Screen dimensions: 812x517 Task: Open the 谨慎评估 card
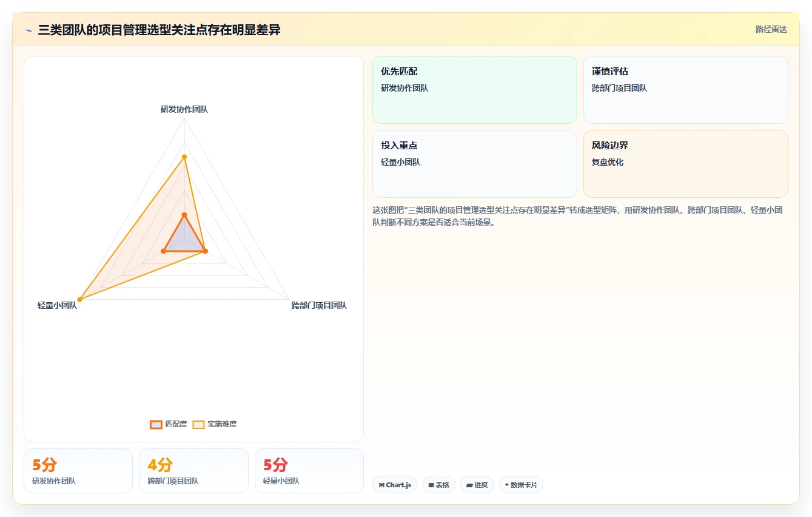coord(686,90)
